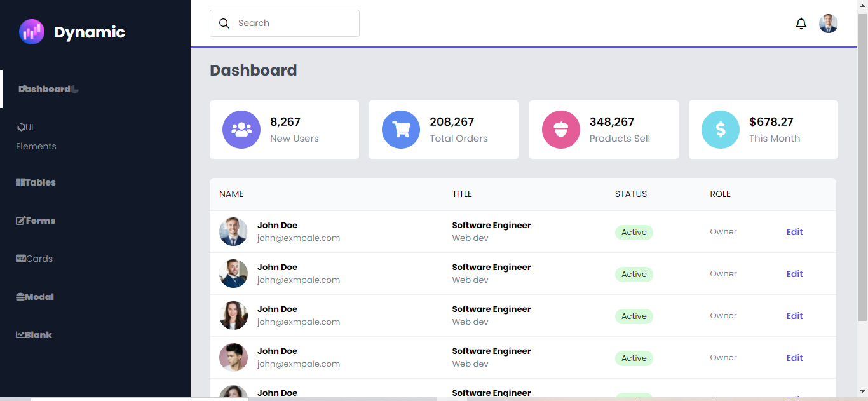Screen dimensions: 868x401
Task: Click Edit in the second John Doe row
Action: [x=794, y=274]
